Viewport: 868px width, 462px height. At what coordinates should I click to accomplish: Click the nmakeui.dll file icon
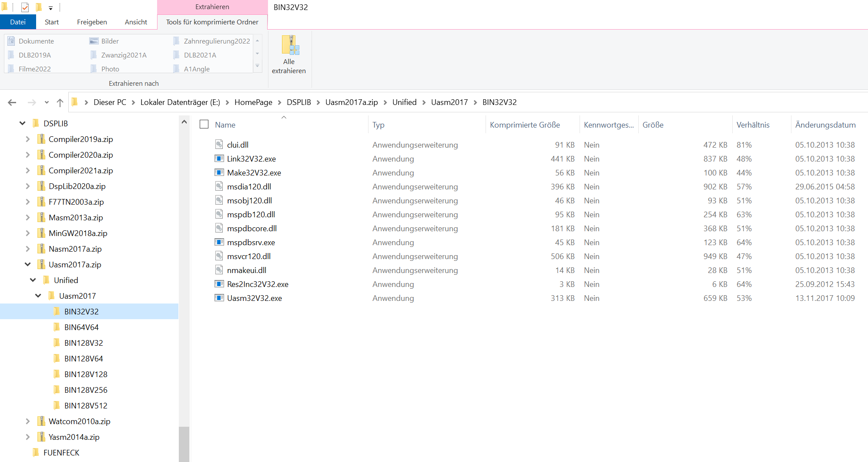pos(219,270)
